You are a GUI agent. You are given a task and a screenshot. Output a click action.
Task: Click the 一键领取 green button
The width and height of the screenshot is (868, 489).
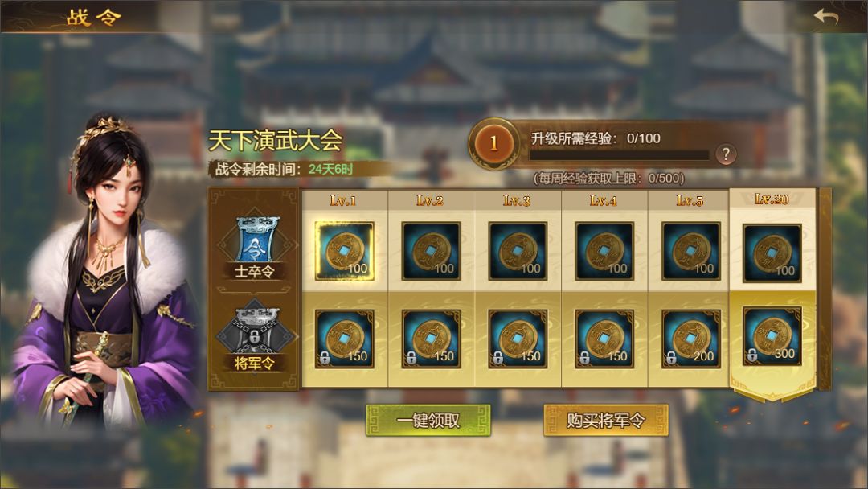click(x=428, y=421)
